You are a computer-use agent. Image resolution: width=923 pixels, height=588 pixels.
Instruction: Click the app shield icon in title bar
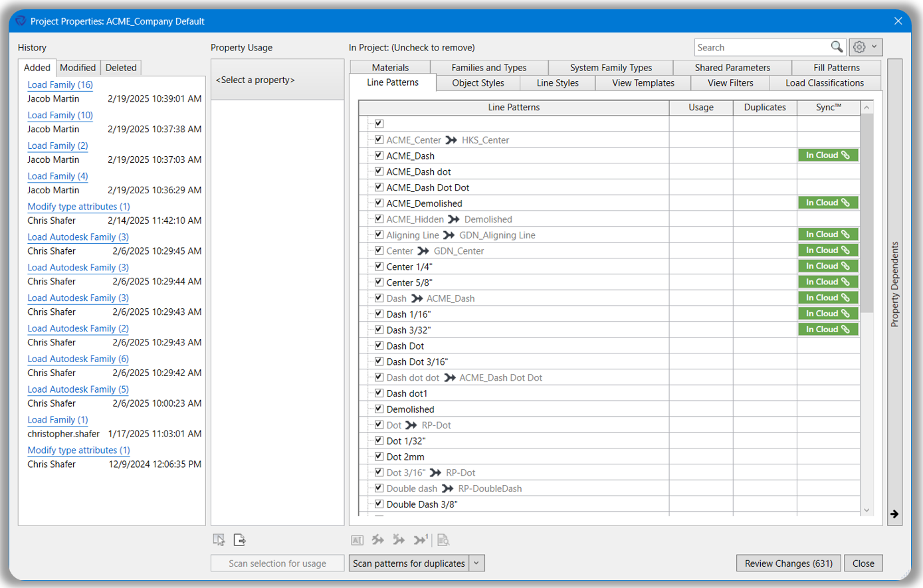tap(21, 21)
